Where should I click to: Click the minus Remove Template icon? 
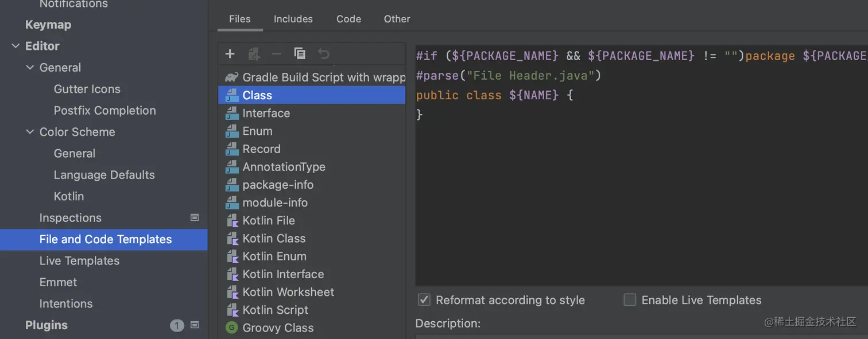click(x=277, y=54)
